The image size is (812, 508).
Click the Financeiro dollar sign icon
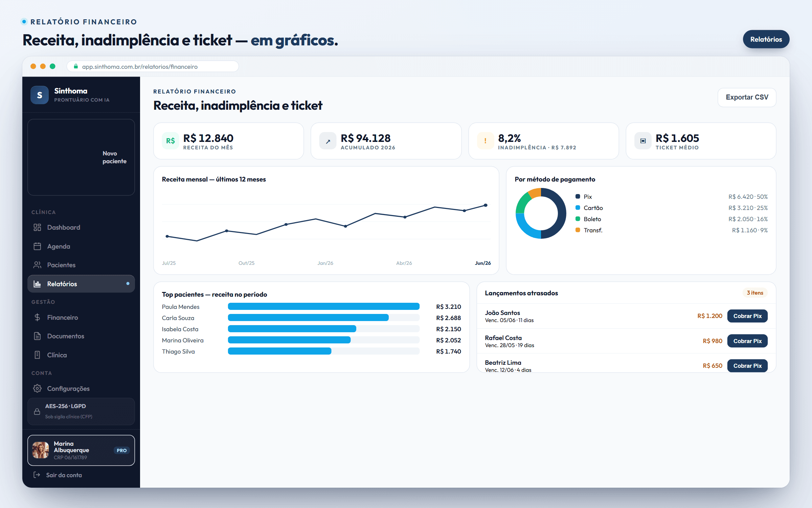[x=37, y=317]
